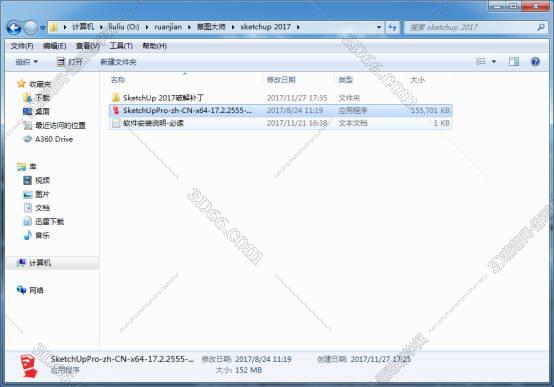Screen dimensions: 554x387
Task: Click the change view icon
Action: click(481, 62)
